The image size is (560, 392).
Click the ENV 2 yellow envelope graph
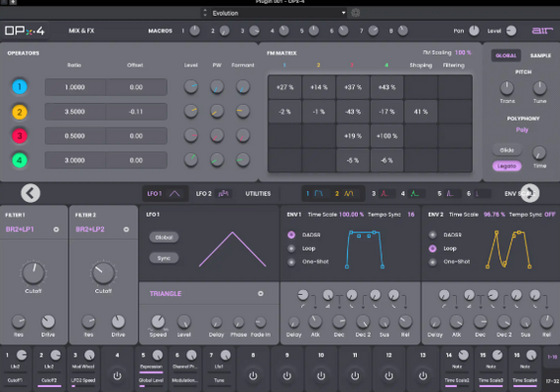click(x=509, y=249)
